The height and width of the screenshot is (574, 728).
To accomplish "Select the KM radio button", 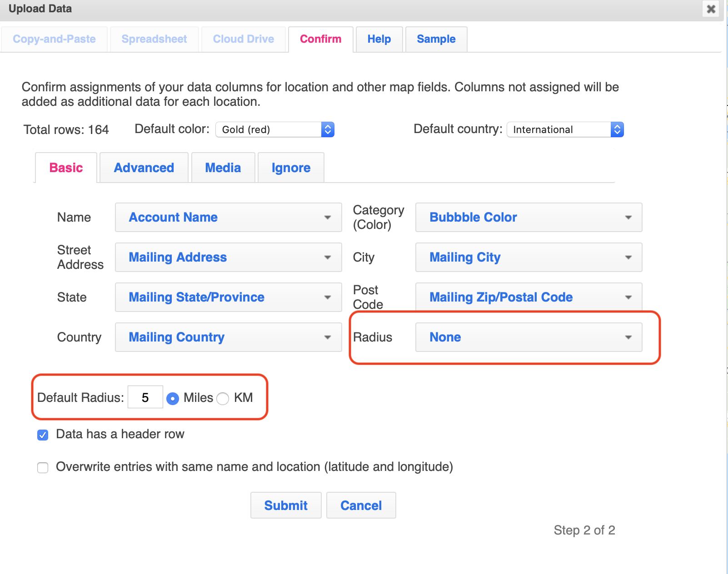I will coord(222,398).
